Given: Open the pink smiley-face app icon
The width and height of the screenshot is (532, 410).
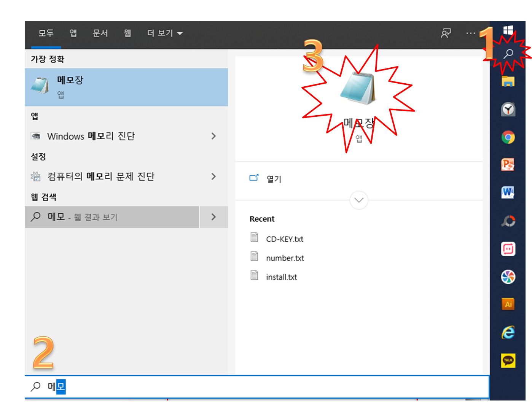Looking at the screenshot, I should tap(508, 249).
